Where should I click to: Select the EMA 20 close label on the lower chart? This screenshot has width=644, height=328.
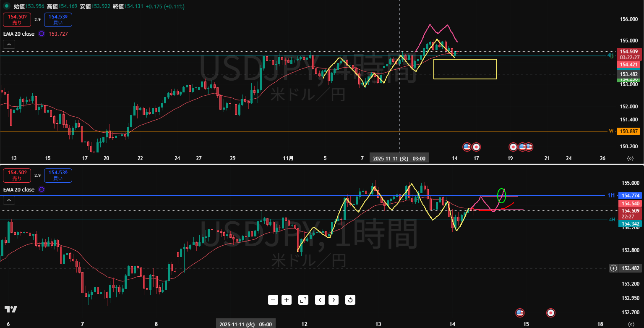pyautogui.click(x=19, y=189)
